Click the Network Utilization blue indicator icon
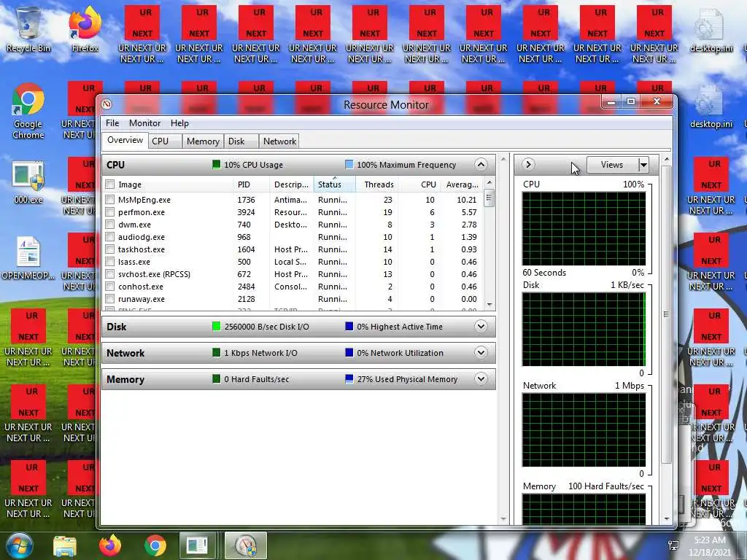The image size is (747, 560). pos(349,352)
